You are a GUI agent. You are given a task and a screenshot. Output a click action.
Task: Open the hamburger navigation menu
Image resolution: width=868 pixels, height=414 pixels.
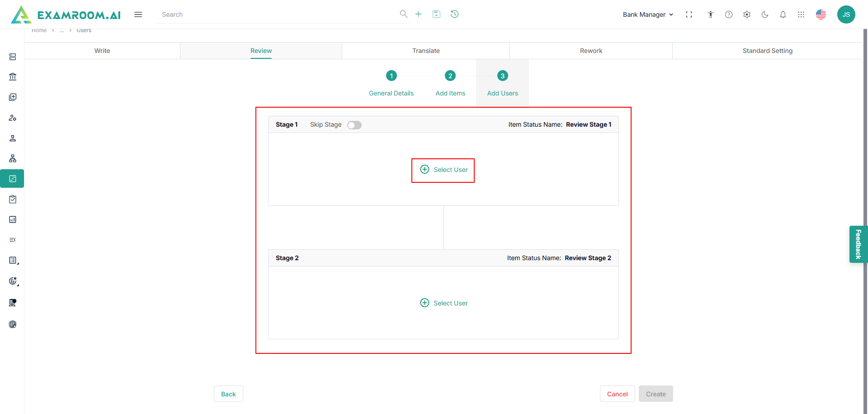[x=138, y=14]
